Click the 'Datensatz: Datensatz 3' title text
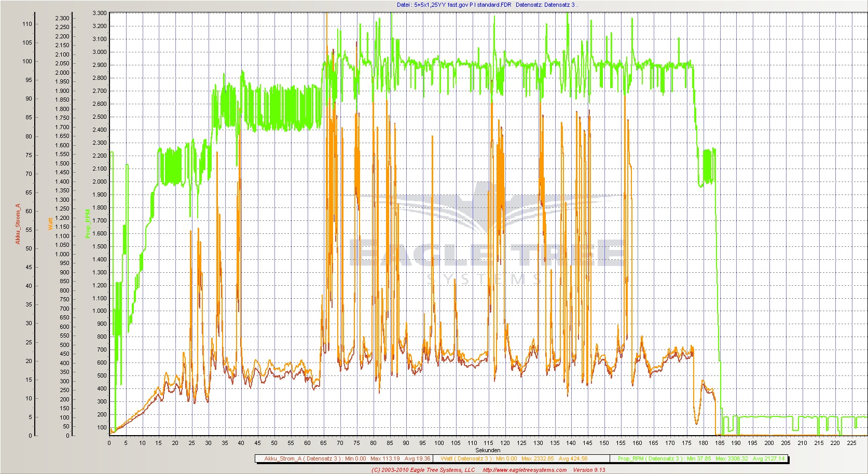Image resolution: width=868 pixels, height=474 pixels. [x=545, y=5]
